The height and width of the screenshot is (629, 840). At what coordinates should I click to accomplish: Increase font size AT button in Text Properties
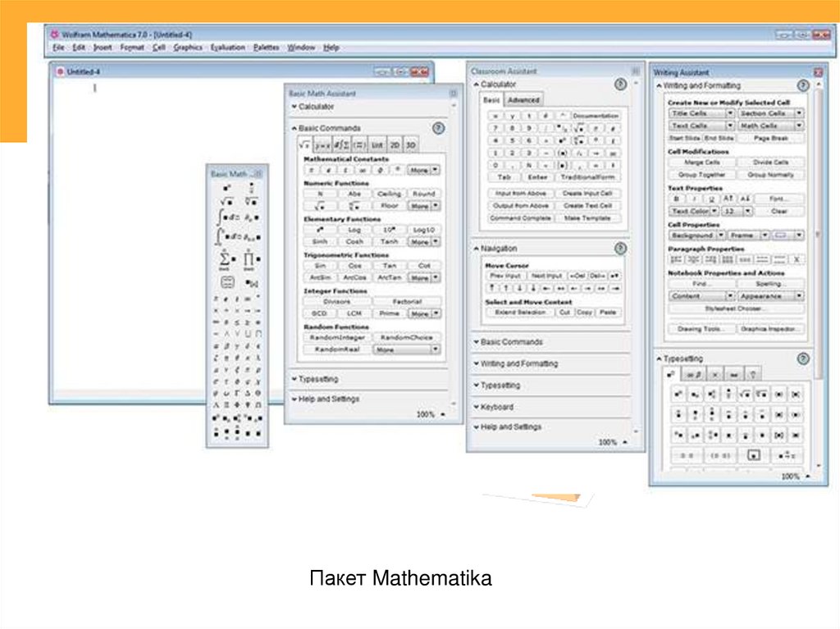728,198
